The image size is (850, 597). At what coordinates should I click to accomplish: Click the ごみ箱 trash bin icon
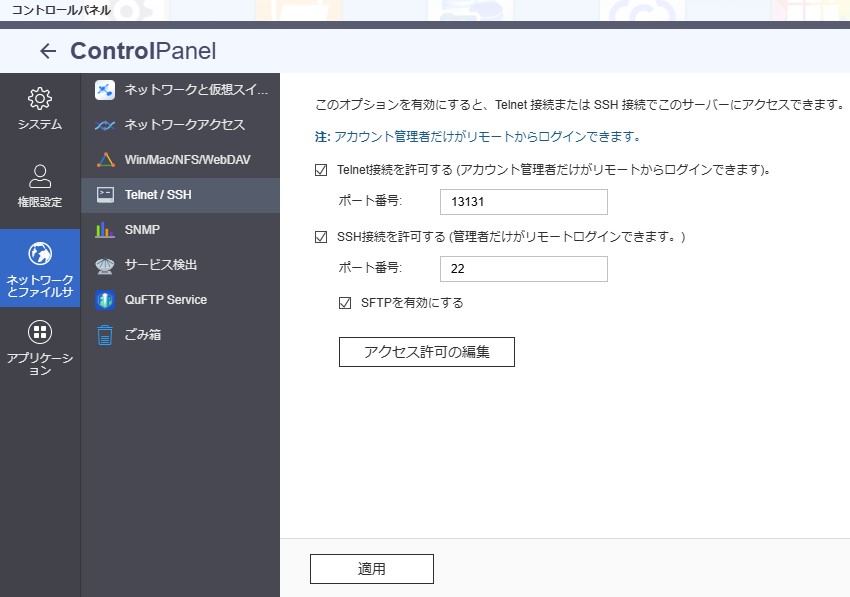pyautogui.click(x=105, y=335)
